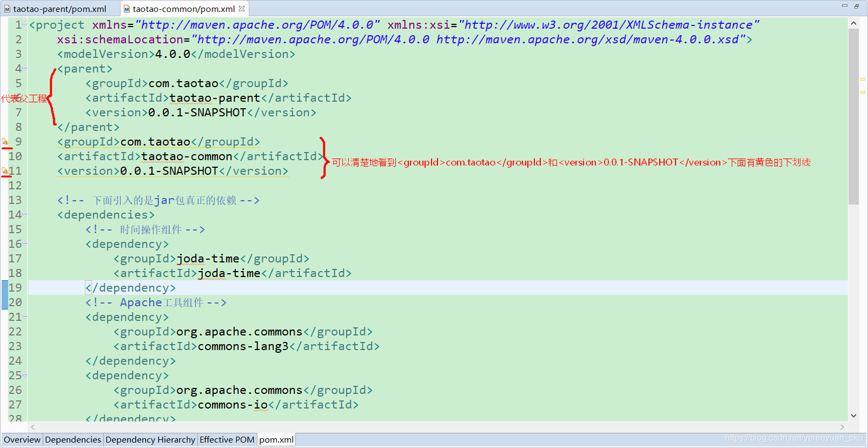Click the xsi:schemaLocation attribute on line 2
The image size is (868, 448).
pyautogui.click(x=120, y=39)
